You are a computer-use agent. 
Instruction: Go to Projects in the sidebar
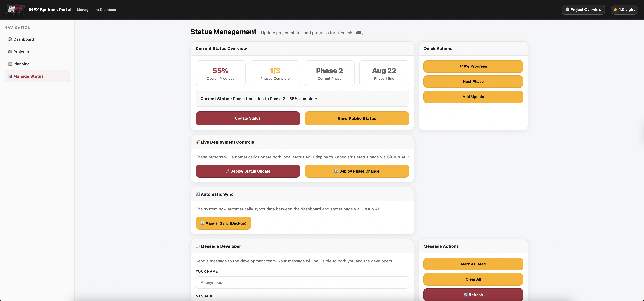(x=37, y=52)
